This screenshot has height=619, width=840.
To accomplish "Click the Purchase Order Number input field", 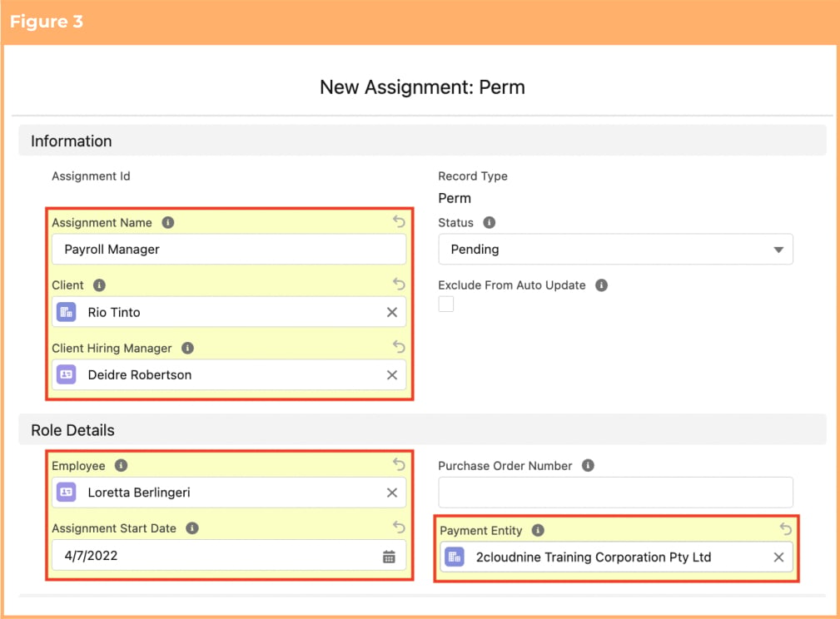I will pos(615,492).
